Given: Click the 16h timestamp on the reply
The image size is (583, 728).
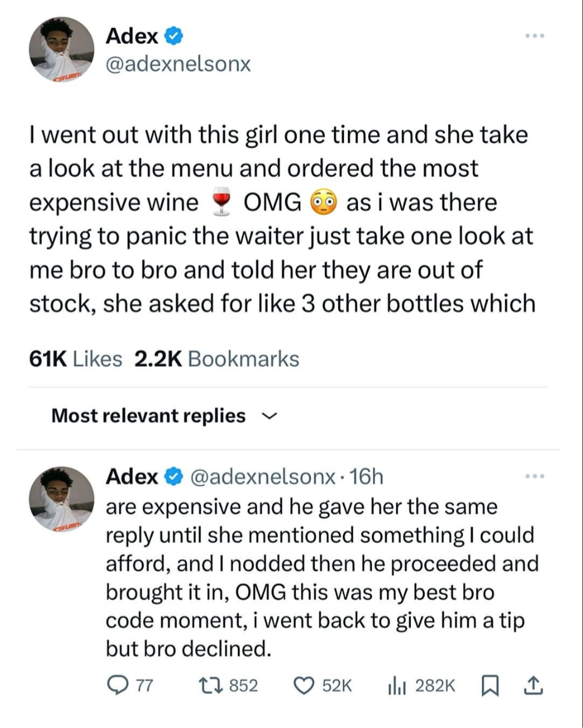Looking at the screenshot, I should (368, 477).
